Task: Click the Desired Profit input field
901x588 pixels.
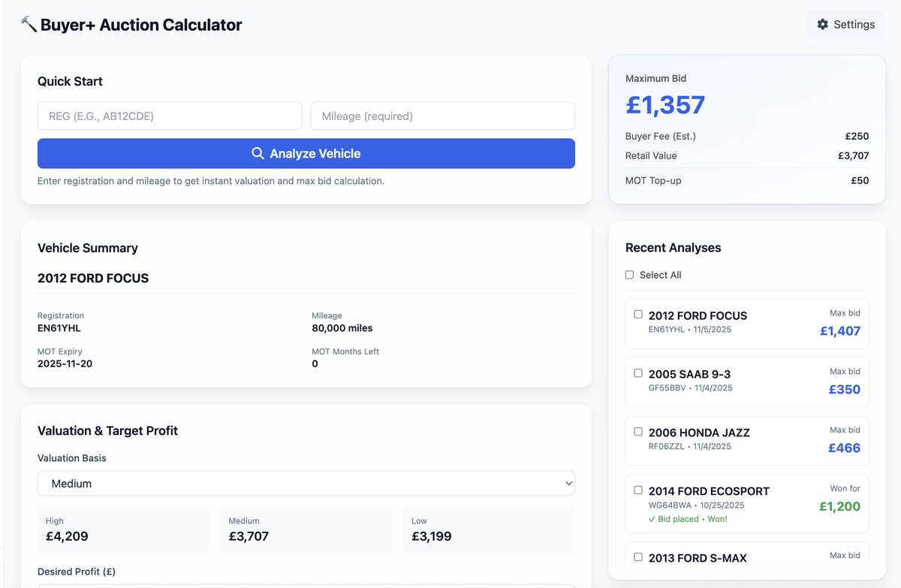Action: tap(306, 585)
